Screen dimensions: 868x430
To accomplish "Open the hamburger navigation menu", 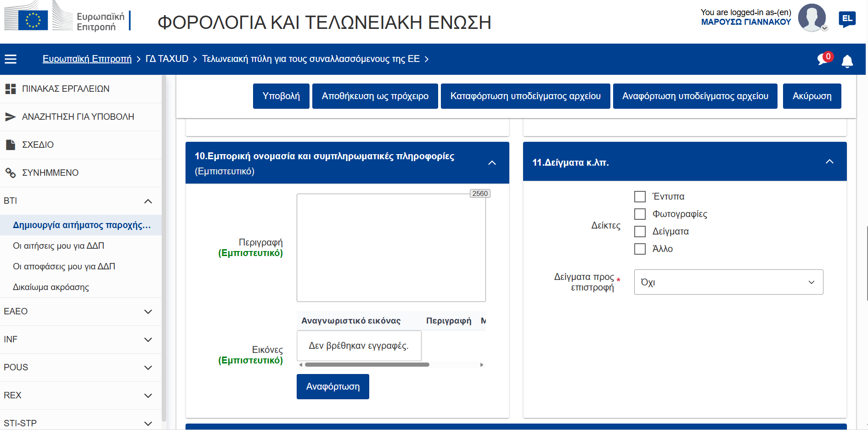I will pos(11,59).
